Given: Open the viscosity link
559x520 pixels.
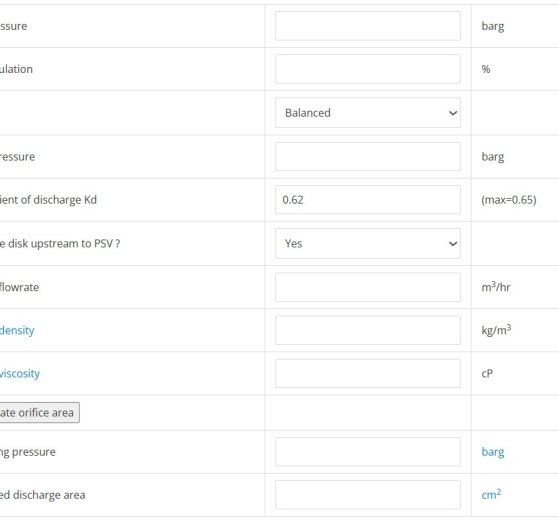Looking at the screenshot, I should point(20,374).
